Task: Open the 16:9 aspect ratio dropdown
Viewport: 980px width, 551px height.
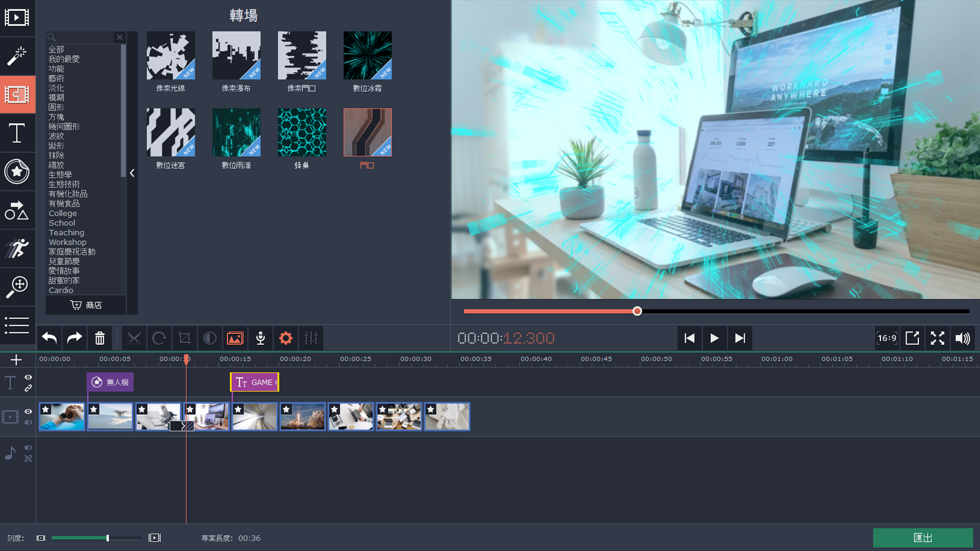Action: click(x=887, y=338)
